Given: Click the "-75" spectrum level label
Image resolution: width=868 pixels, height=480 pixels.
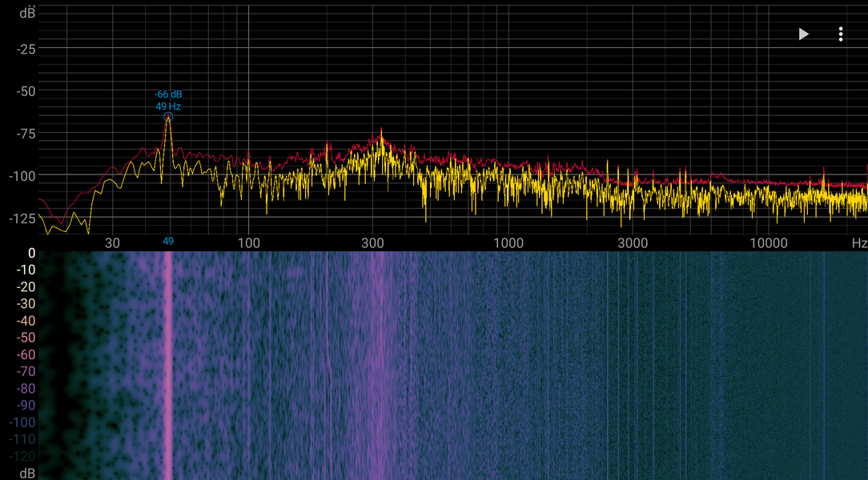Looking at the screenshot, I should (x=26, y=134).
